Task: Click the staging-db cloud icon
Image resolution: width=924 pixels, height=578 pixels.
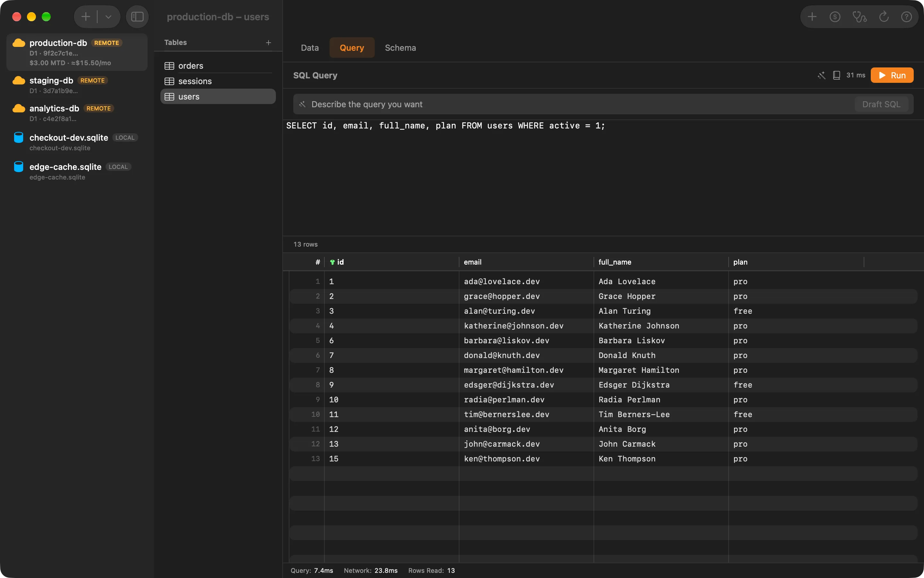Action: 19,80
